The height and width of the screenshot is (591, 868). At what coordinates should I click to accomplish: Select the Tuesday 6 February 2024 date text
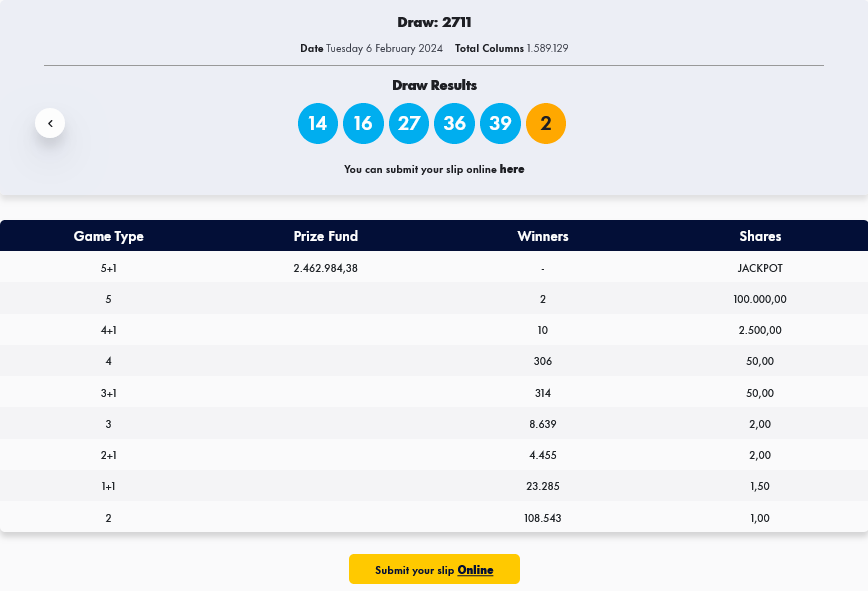point(385,48)
